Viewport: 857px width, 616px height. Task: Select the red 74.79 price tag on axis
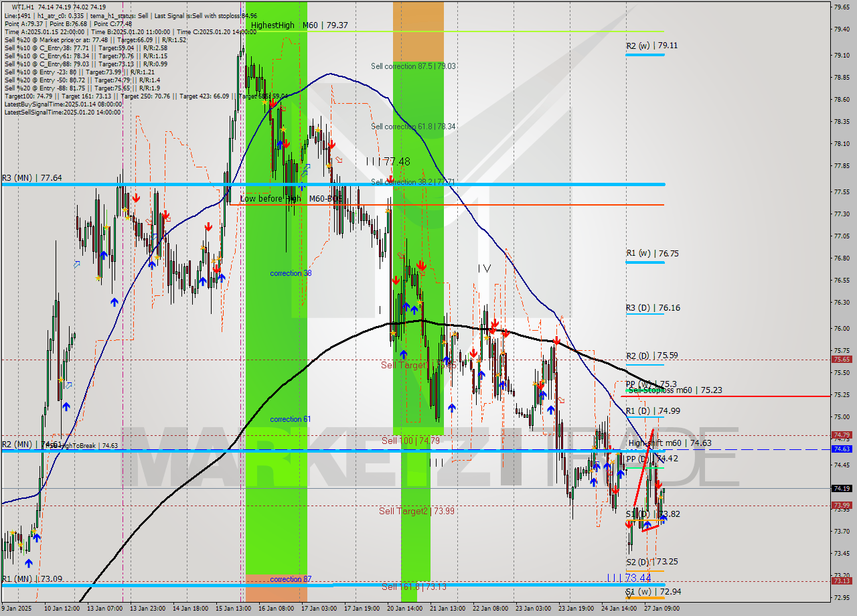[842, 435]
